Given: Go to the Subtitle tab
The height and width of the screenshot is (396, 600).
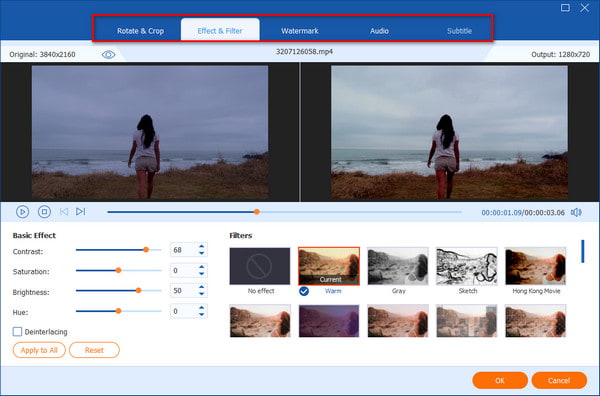Looking at the screenshot, I should click(459, 31).
